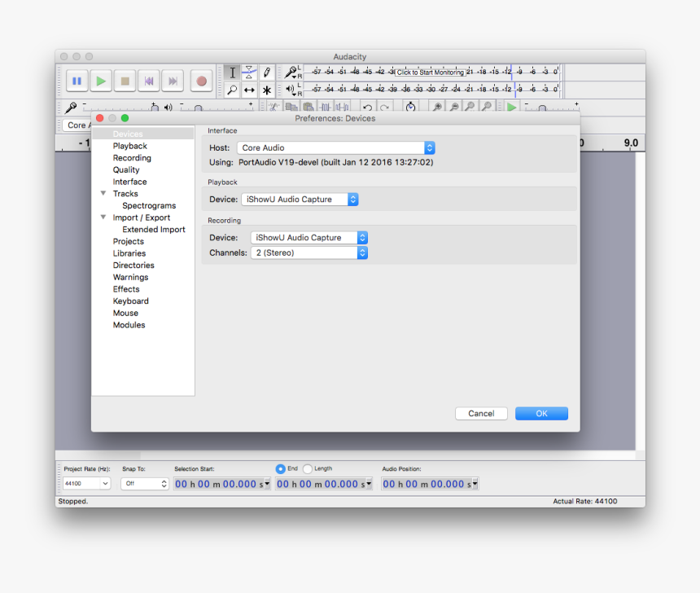Confirm preferences with the OK button
This screenshot has height=593, width=700.
(x=541, y=413)
